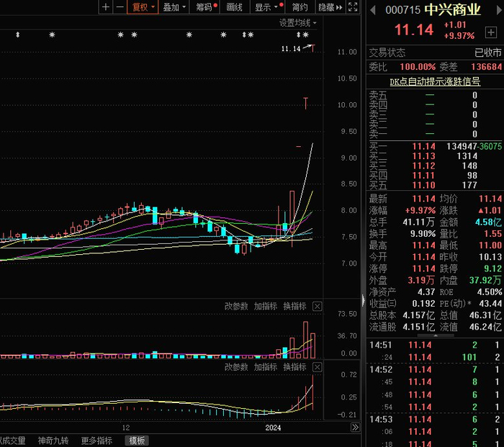Expand the quote details handle above trade list
The width and height of the screenshot is (504, 447).
(436, 335)
